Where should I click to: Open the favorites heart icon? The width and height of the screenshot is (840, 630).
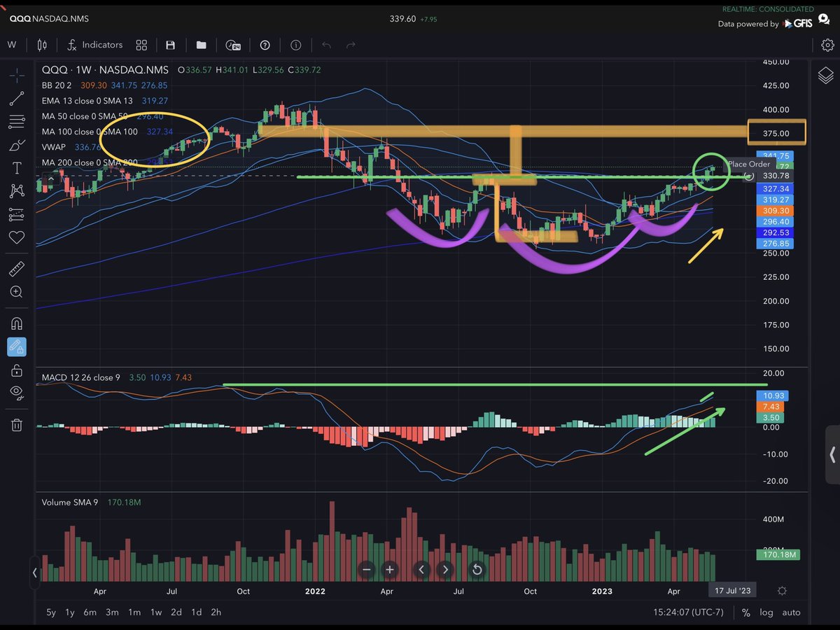coord(17,237)
